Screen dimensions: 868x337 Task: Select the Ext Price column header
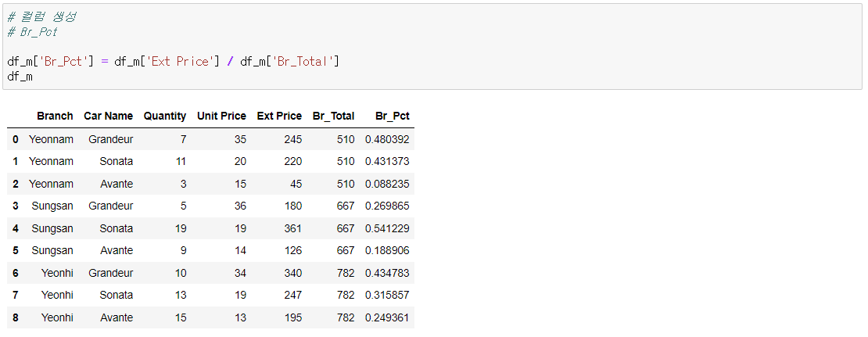(279, 117)
